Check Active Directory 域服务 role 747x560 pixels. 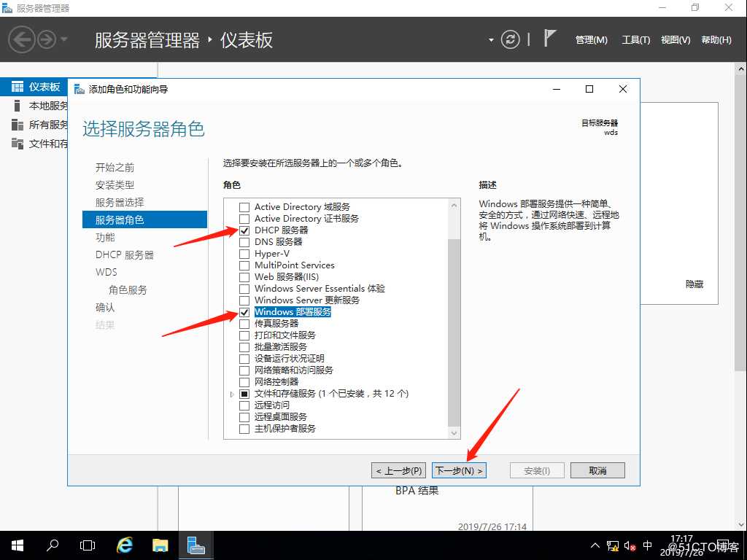point(244,207)
